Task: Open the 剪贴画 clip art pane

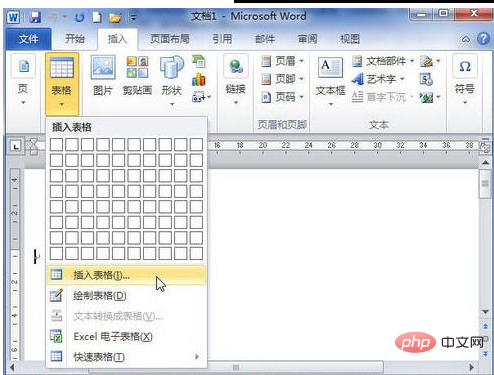Action: (137, 77)
